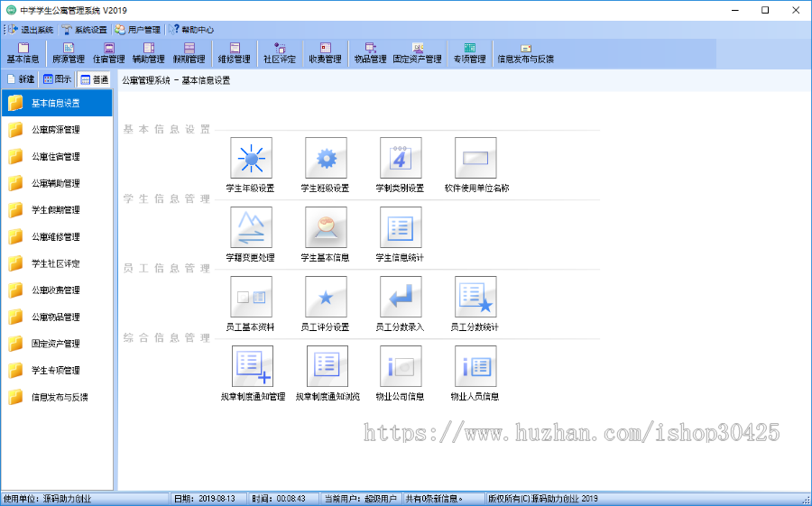
Task: Open 学生年级设置 (student grade settings) icon
Action: pos(251,159)
